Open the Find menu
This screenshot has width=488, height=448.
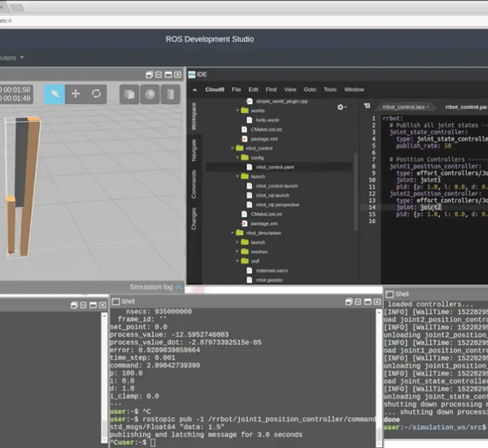[x=271, y=89]
